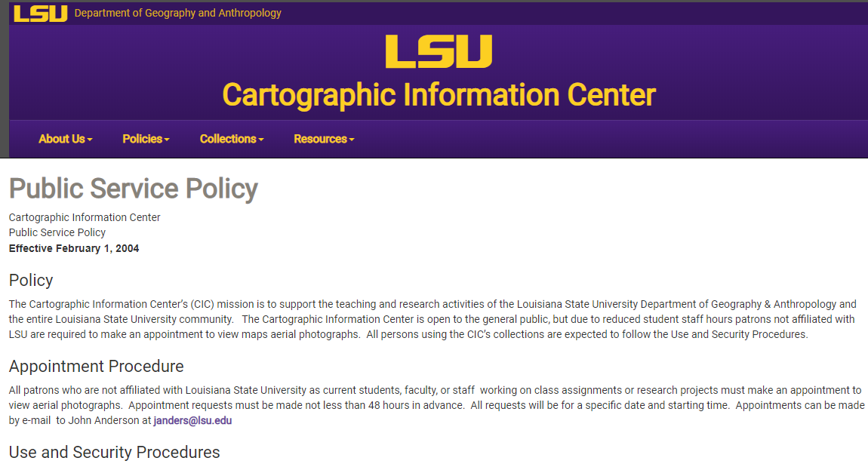This screenshot has height=467, width=868.
Task: Expand the Resources dropdown menu
Action: [324, 139]
